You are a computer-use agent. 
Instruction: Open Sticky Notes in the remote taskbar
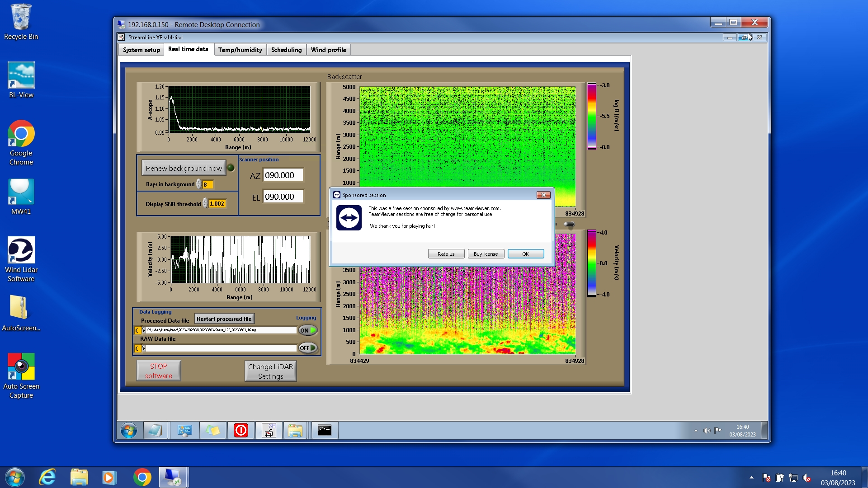coord(213,430)
